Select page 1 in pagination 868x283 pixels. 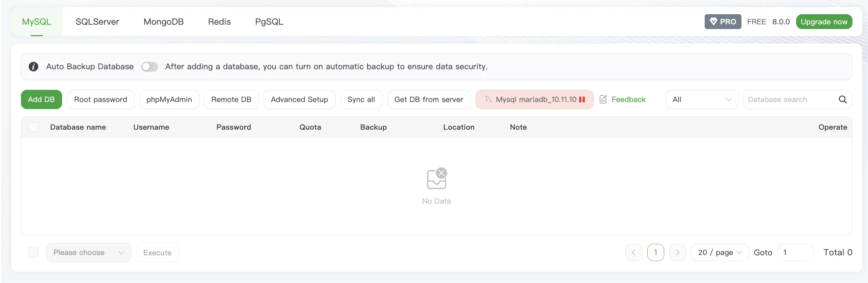click(x=655, y=252)
